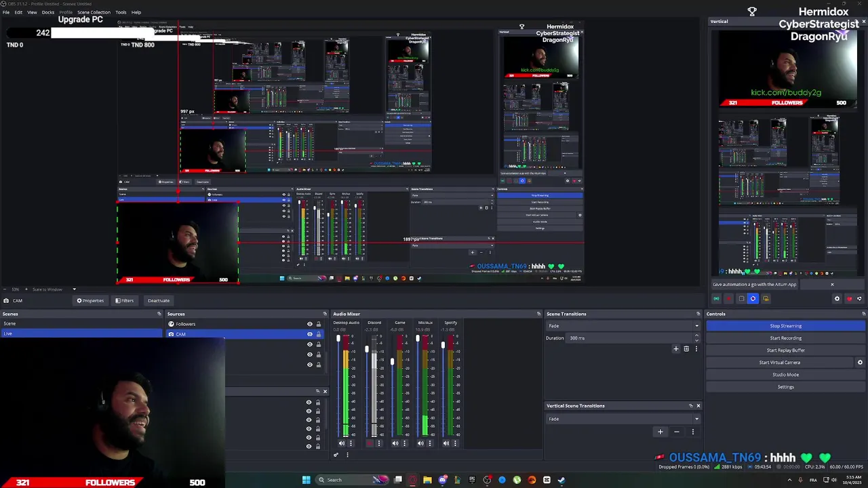Expand the Scene Transitions Fade dropdown
Image resolution: width=868 pixels, height=488 pixels.
pos(696,326)
